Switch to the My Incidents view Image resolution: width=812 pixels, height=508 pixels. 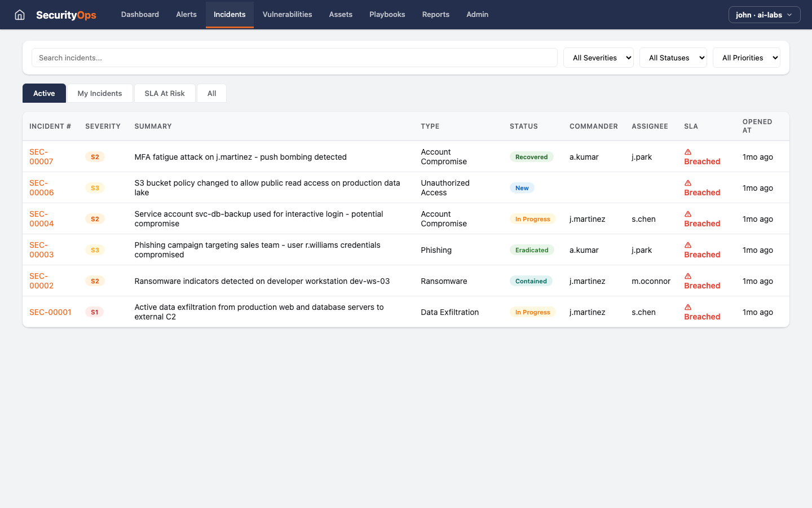[x=100, y=93]
